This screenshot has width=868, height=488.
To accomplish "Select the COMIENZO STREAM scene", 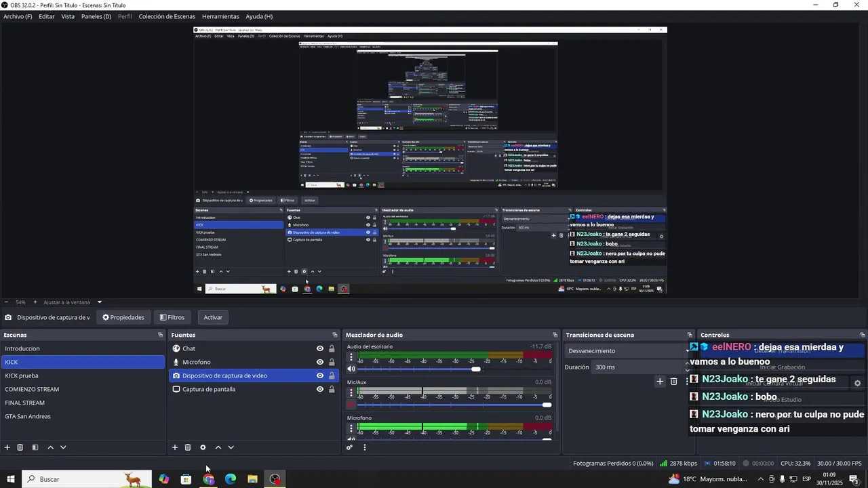I will click(x=83, y=389).
